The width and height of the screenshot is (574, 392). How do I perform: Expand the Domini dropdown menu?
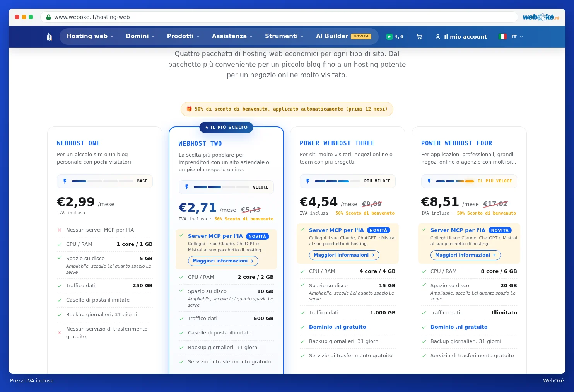click(140, 36)
